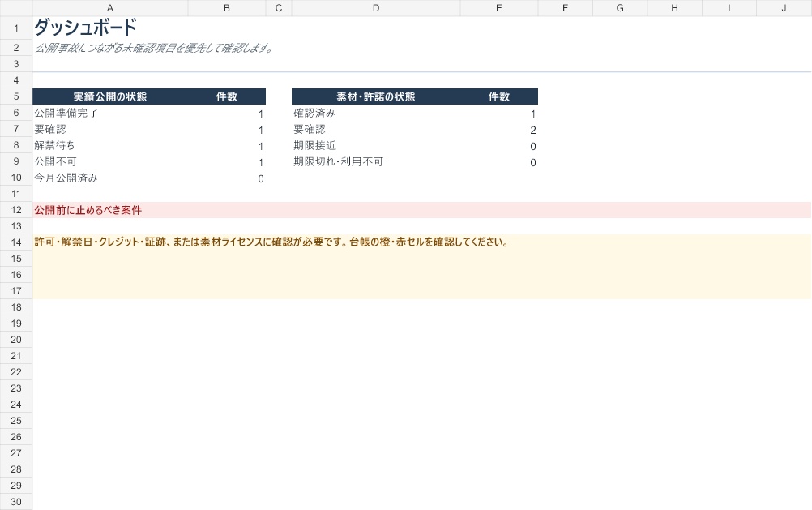Click the count value for 今月公開済み
Image resolution: width=812 pixels, height=510 pixels.
pos(227,178)
